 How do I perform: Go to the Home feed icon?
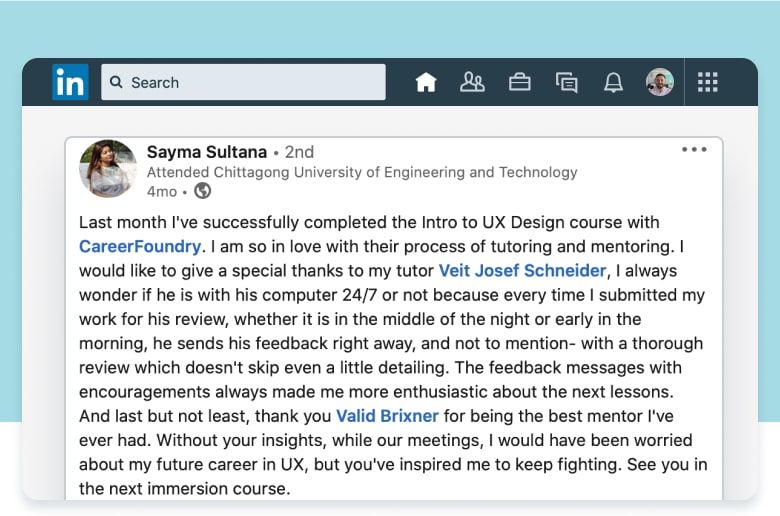click(x=426, y=82)
